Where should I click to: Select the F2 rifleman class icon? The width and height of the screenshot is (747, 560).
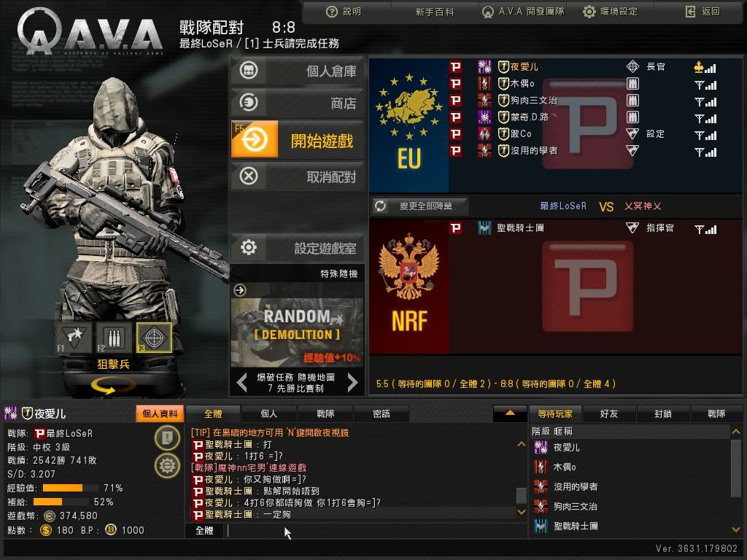(113, 338)
